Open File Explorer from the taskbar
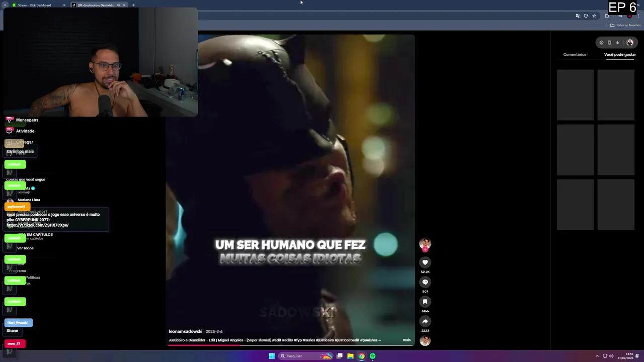The image size is (644, 362). (x=351, y=356)
